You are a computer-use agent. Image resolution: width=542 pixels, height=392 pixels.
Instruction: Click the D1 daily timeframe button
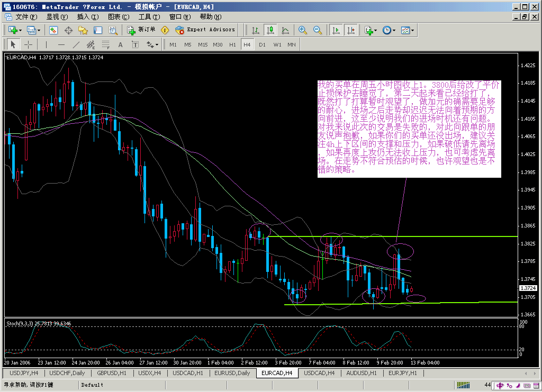(262, 44)
